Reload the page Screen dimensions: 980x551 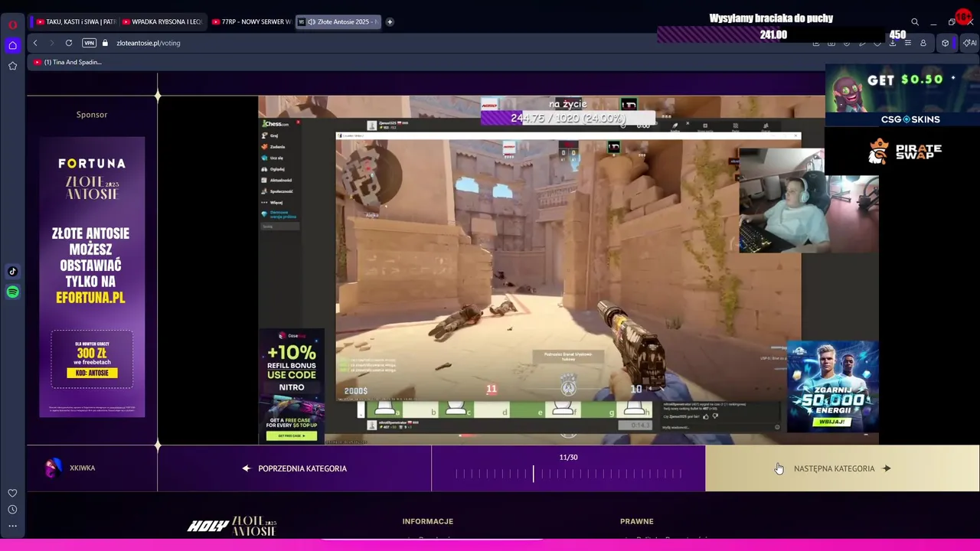click(69, 43)
